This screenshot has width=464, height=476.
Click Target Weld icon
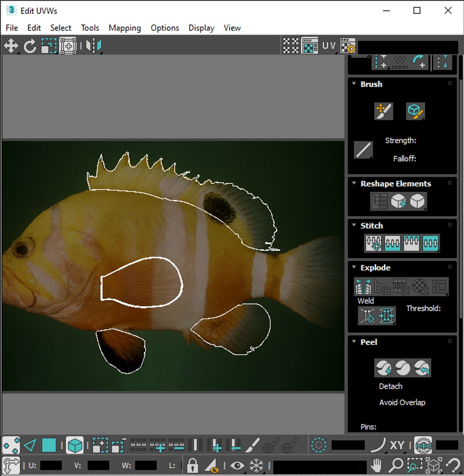pos(367,316)
